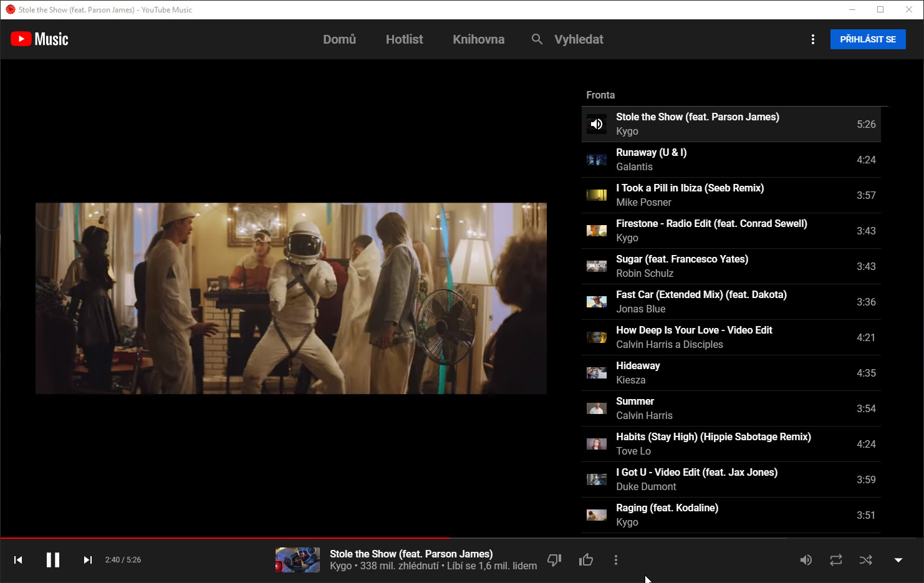Dislike the song with thumbs down
Image resolution: width=924 pixels, height=583 pixels.
pos(554,560)
